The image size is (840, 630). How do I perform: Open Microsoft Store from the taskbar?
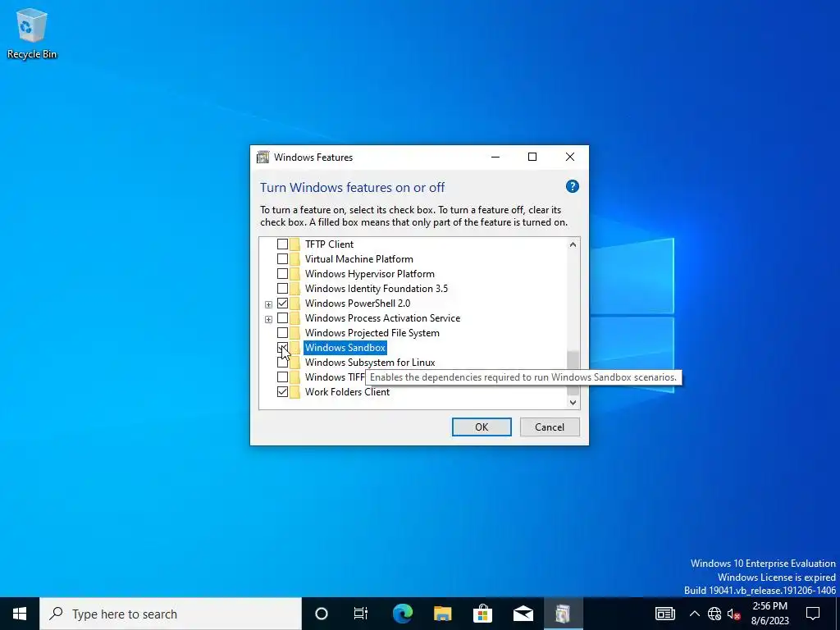pos(482,614)
